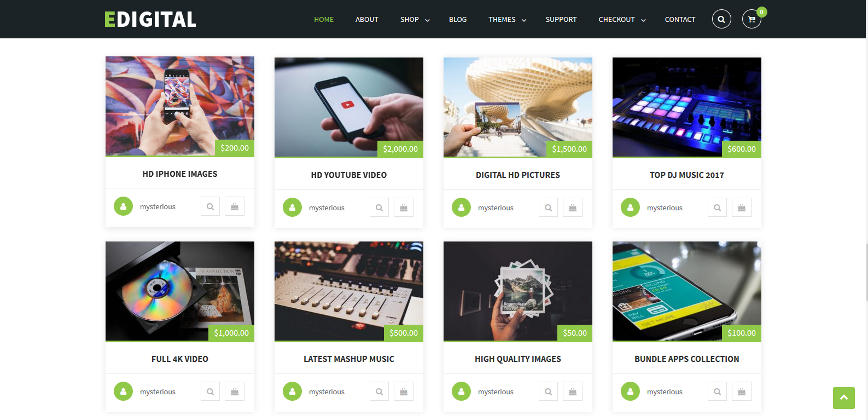Click the magnifier icon under HD iPhone Images

point(210,206)
